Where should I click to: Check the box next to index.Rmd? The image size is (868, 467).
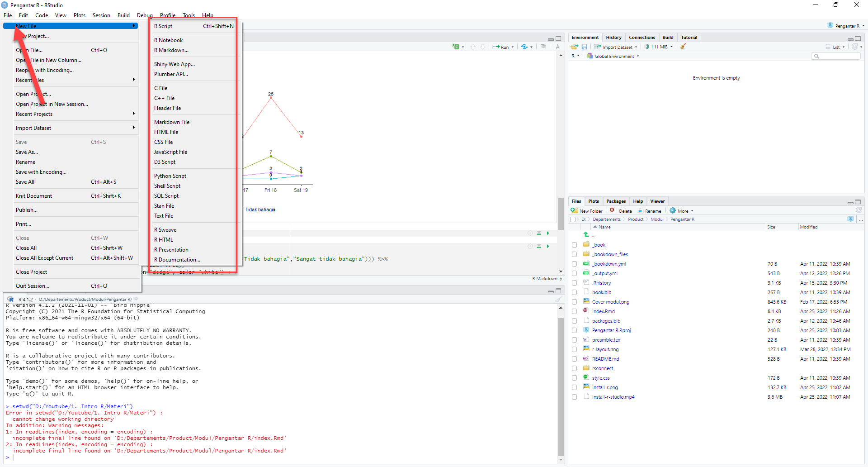tap(574, 311)
